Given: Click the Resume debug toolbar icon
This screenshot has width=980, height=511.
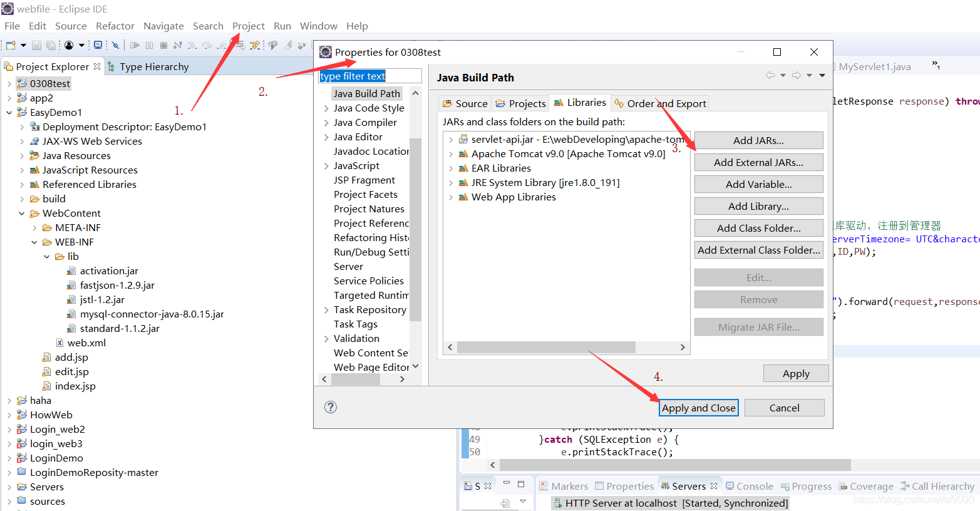Looking at the screenshot, I should point(135,45).
